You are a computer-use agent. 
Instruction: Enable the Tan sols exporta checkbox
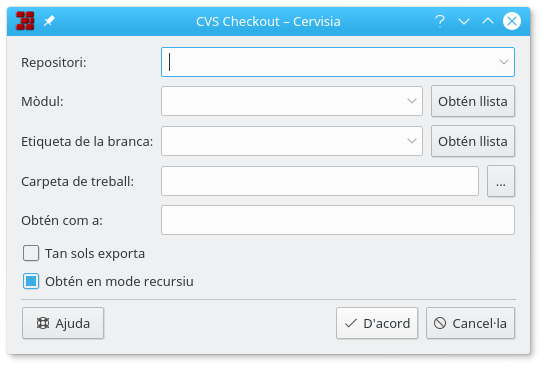(x=31, y=253)
